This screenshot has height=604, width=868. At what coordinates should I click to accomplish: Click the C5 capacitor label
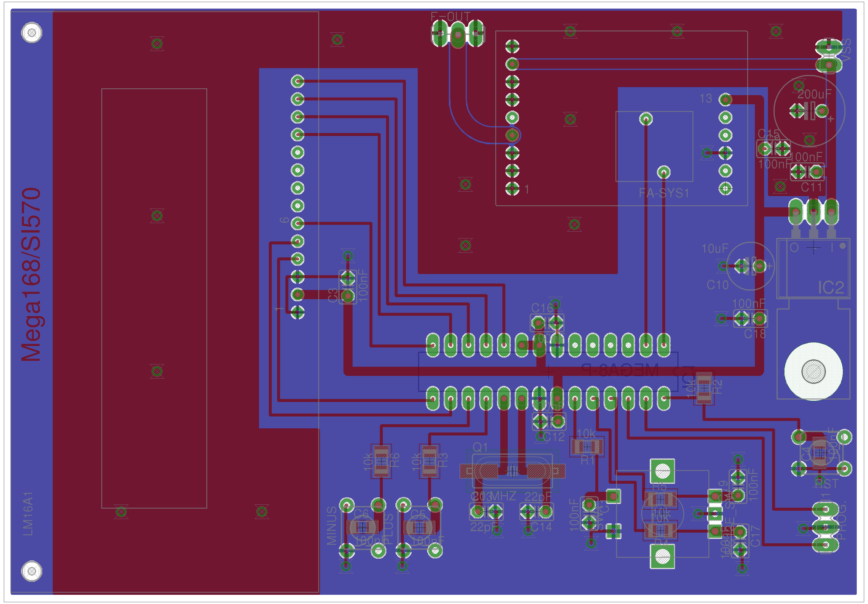pyautogui.click(x=418, y=514)
